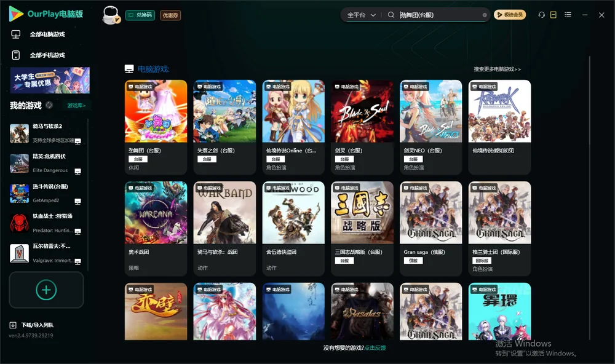Click the phone icon beside 全部手机游戏
615x364 pixels.
pyautogui.click(x=16, y=55)
